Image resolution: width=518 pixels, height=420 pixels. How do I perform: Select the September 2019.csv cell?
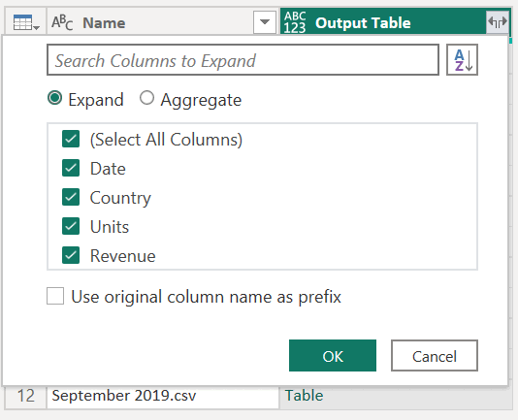pyautogui.click(x=163, y=396)
